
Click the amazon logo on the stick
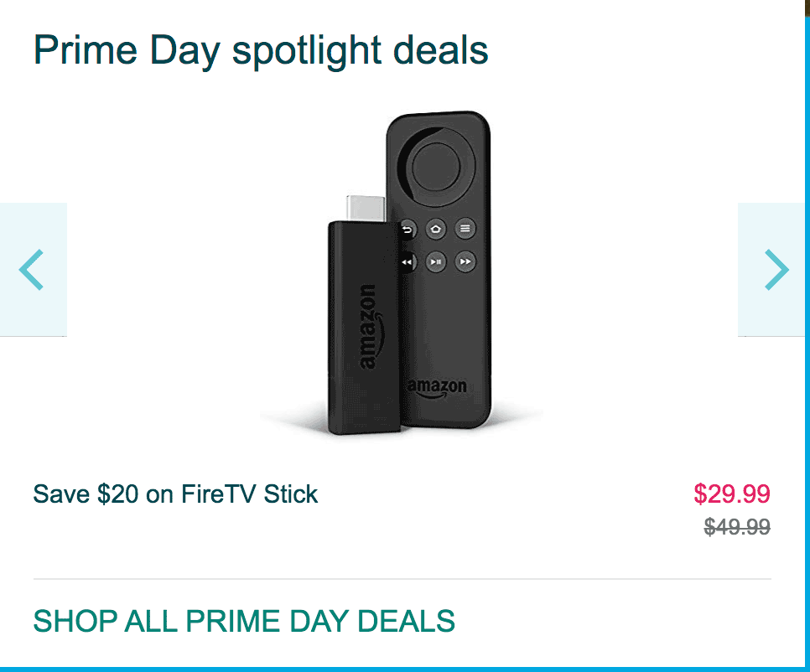pos(371,327)
